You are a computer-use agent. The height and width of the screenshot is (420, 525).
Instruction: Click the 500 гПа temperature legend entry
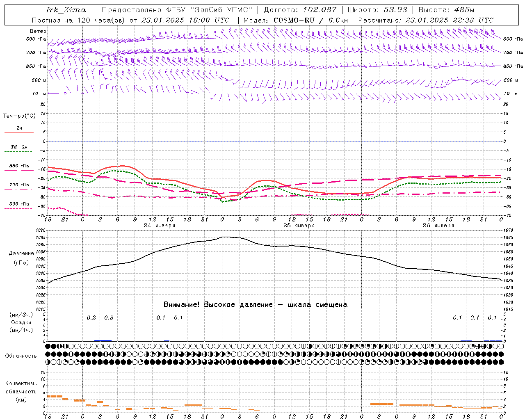click(19, 204)
